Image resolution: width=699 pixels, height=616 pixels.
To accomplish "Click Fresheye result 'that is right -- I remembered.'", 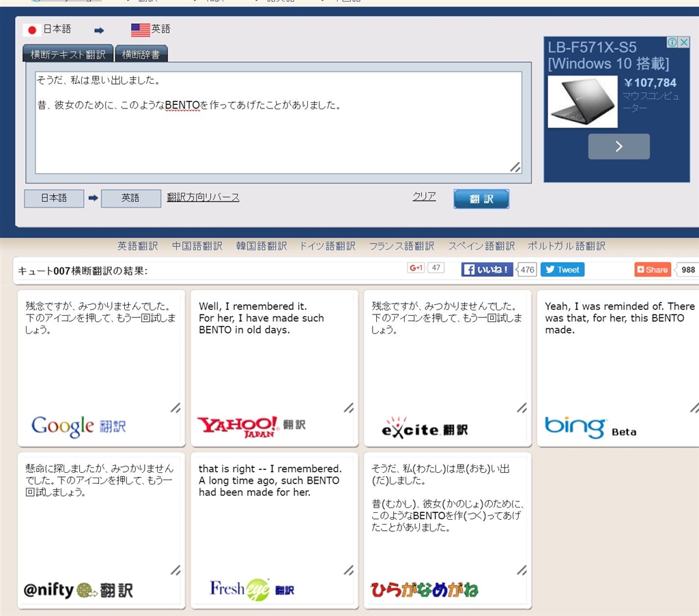I will pos(270,469).
